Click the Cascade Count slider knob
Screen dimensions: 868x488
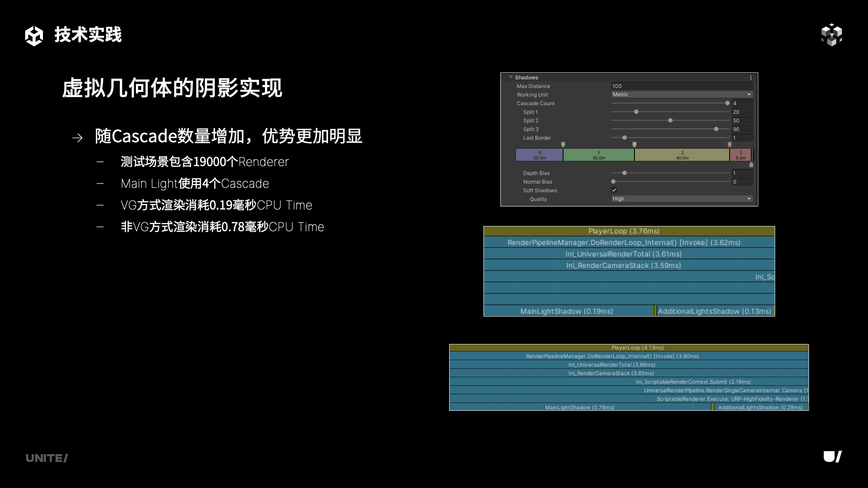click(727, 103)
